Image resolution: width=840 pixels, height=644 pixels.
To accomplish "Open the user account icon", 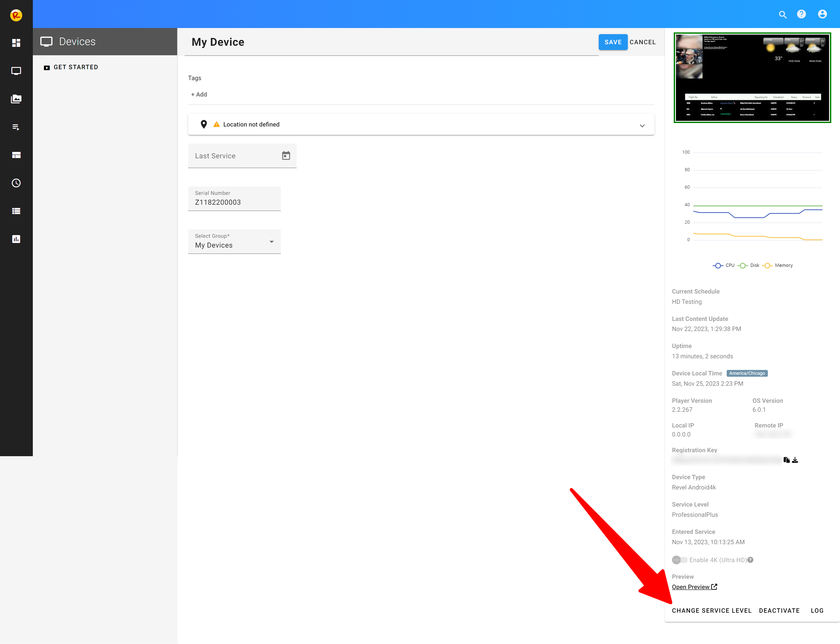I will tap(822, 14).
